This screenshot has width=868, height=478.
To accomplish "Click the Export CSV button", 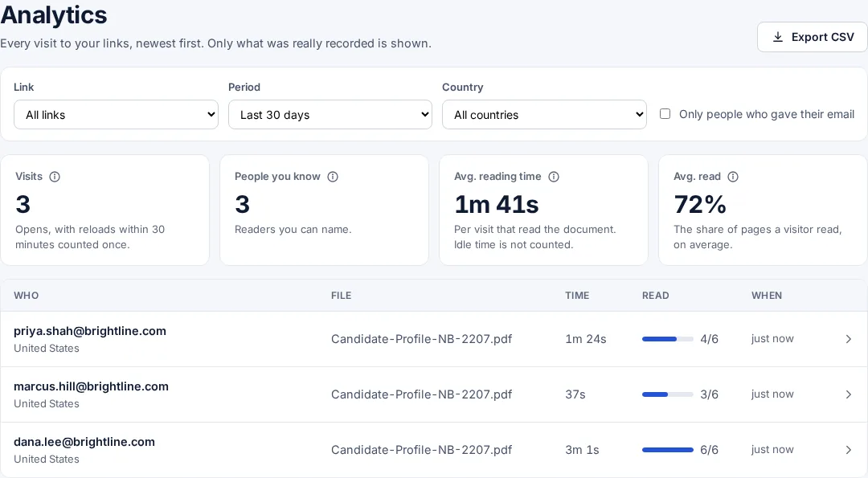I will [812, 37].
